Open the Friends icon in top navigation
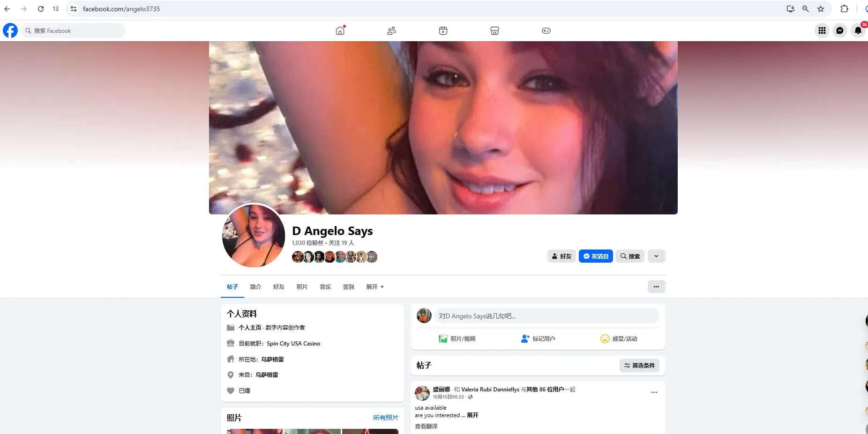Image resolution: width=868 pixels, height=434 pixels. coord(392,30)
